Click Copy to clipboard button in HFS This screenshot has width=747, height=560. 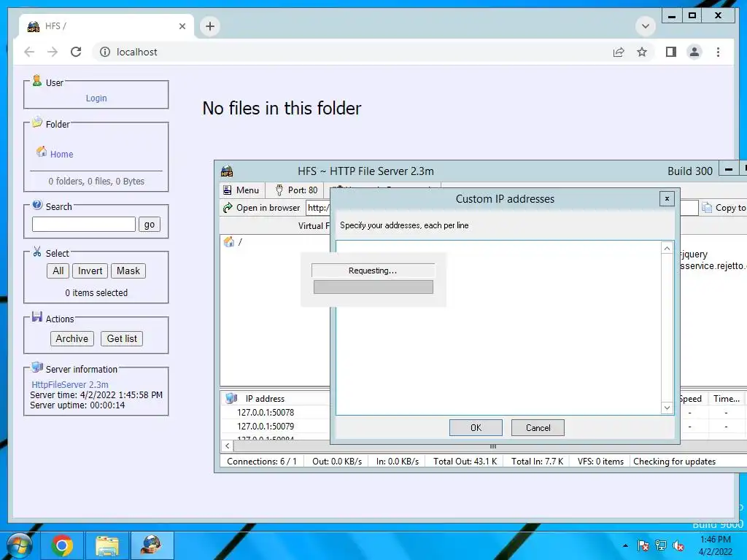click(724, 208)
